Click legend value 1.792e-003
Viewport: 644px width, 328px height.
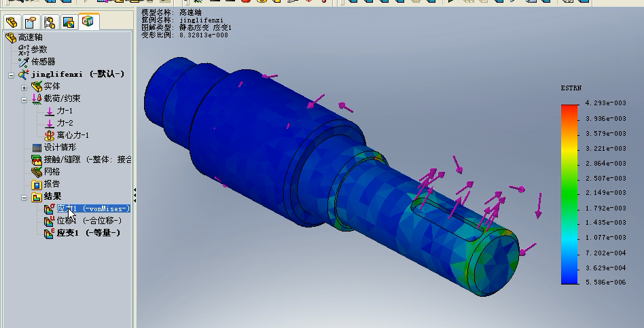click(x=605, y=208)
